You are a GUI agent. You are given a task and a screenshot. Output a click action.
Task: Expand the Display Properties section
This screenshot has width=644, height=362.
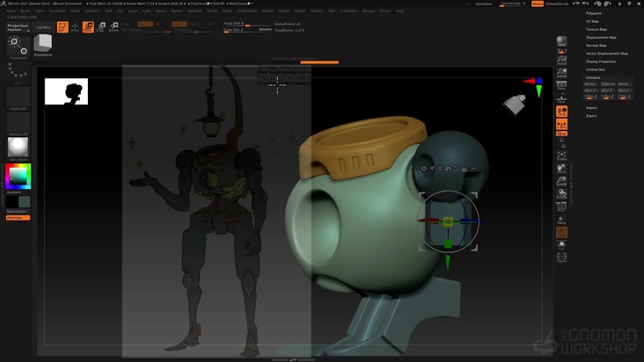[601, 62]
